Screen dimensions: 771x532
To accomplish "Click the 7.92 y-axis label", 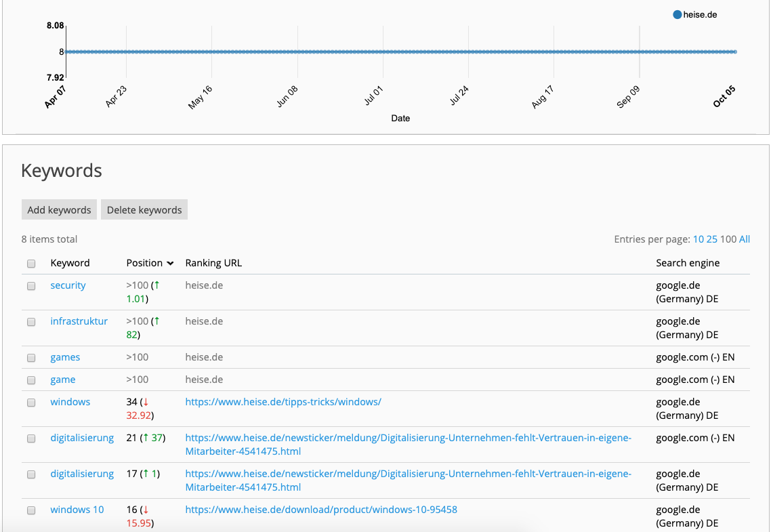I will (56, 78).
